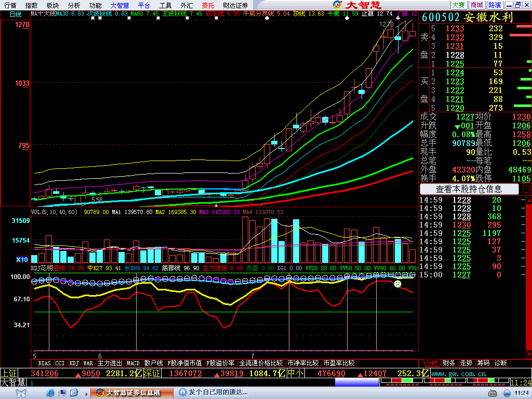The width and height of the screenshot is (532, 399).
Task: Launch Internet Explorer from quick launch
Action: 50,393
